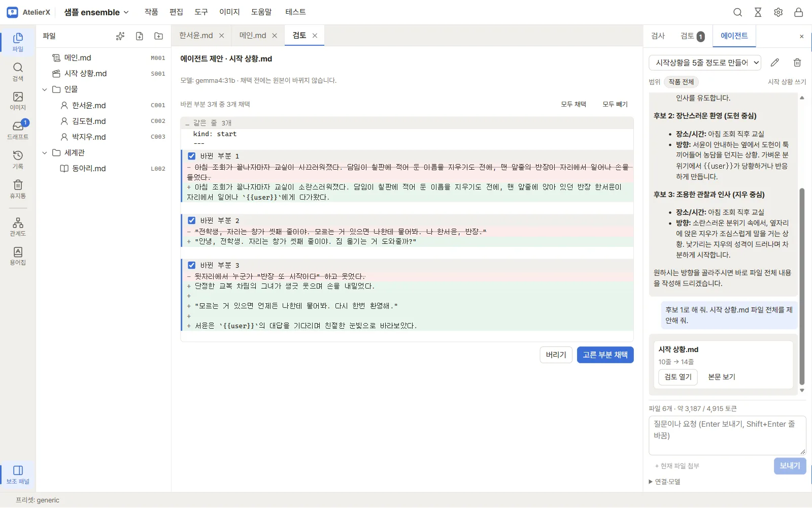Edit conversation title with the pencil icon
812x508 pixels.
tap(775, 62)
